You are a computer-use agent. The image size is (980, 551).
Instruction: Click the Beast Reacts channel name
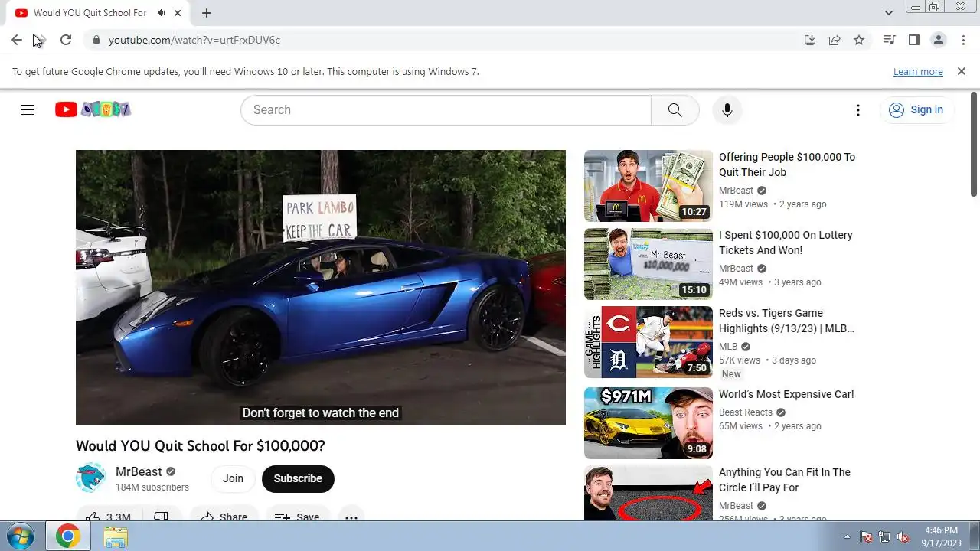[746, 412]
